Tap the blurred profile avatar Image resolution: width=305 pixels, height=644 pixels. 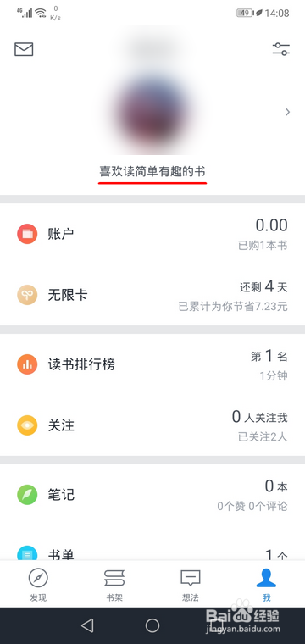click(x=152, y=109)
